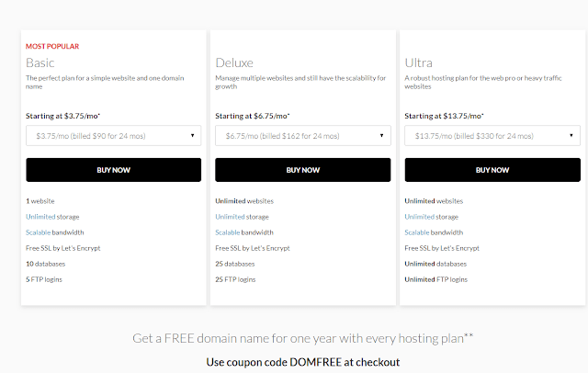Open the Ultra plan $13.75/mo billing dropdown
Viewport: 588px width, 373px height.
pyautogui.click(x=492, y=136)
